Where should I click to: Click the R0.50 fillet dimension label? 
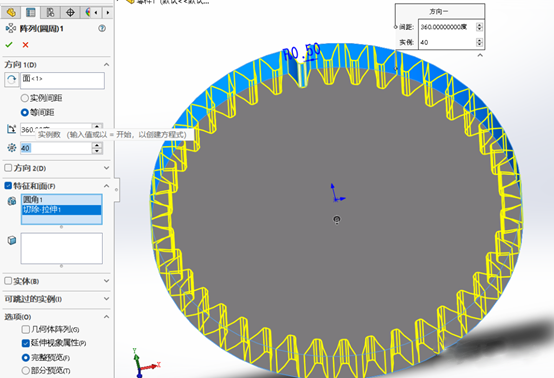point(302,53)
